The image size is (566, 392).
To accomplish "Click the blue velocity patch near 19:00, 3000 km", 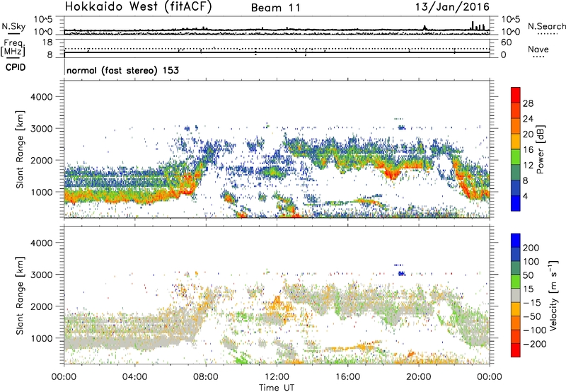I will 401,274.
